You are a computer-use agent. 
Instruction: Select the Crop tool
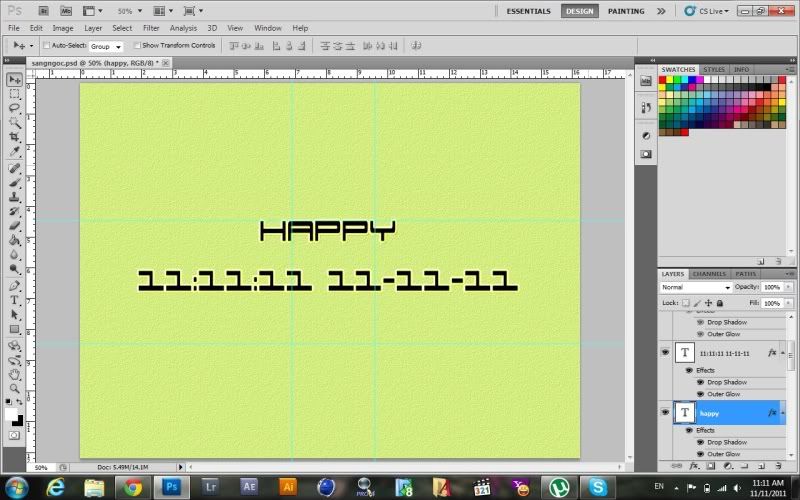pyautogui.click(x=15, y=136)
